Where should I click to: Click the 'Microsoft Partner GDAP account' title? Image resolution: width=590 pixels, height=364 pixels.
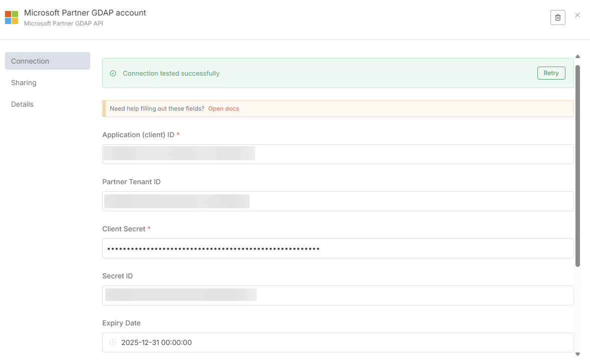(85, 13)
